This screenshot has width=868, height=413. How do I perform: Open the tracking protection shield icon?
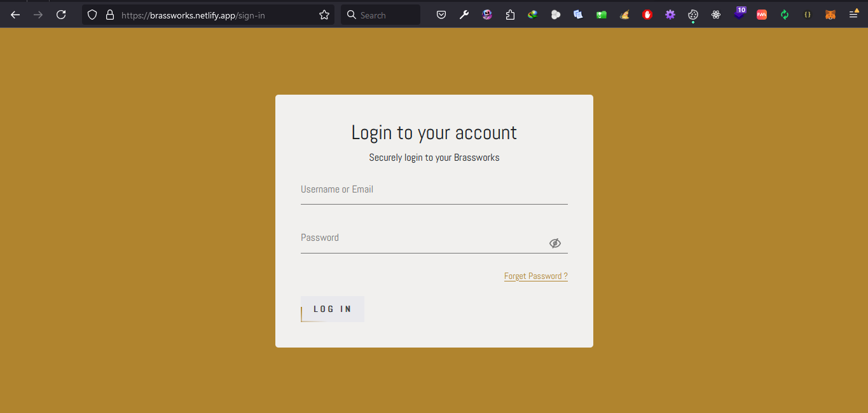92,15
